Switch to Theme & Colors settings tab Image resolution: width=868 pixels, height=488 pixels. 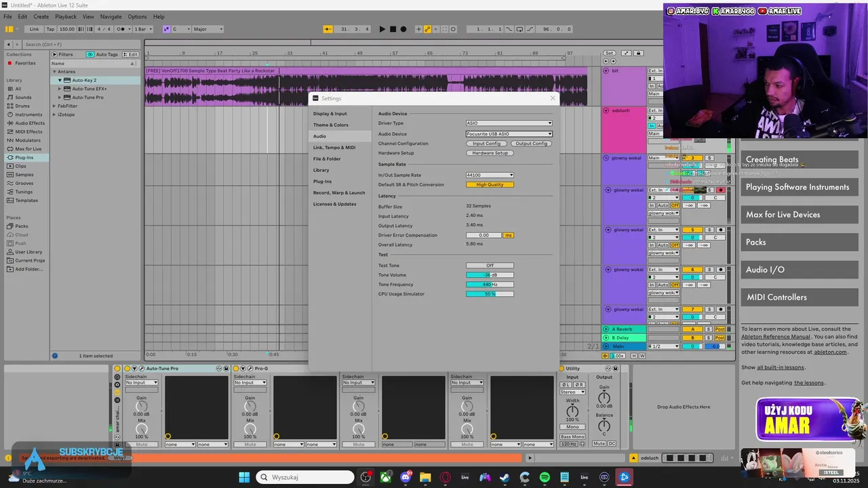click(x=331, y=125)
